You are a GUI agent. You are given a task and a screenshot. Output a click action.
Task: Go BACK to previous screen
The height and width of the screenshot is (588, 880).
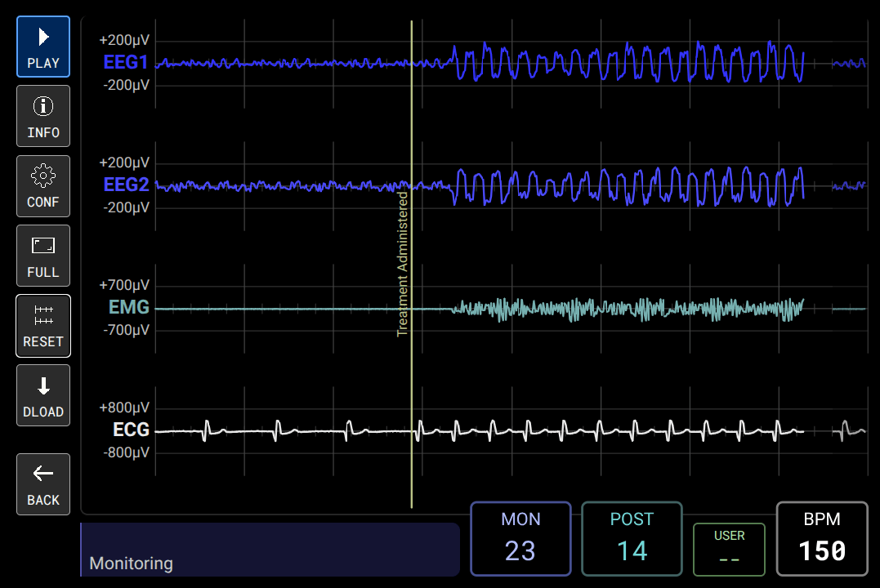coord(43,484)
